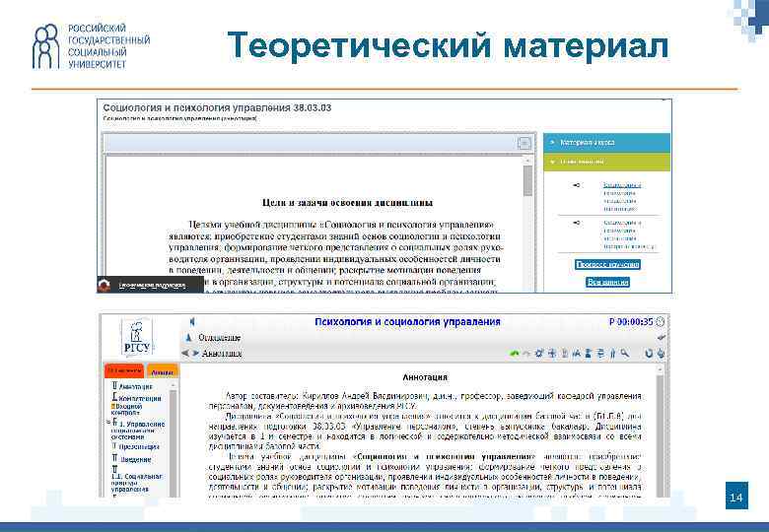The height and width of the screenshot is (532, 769).
Task: Click the viewer menu icon at top right of document frame
Action: (524, 143)
